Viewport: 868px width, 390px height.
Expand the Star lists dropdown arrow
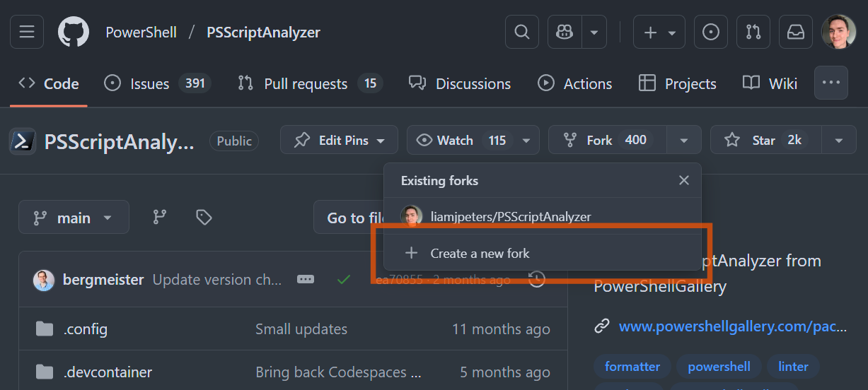click(839, 141)
